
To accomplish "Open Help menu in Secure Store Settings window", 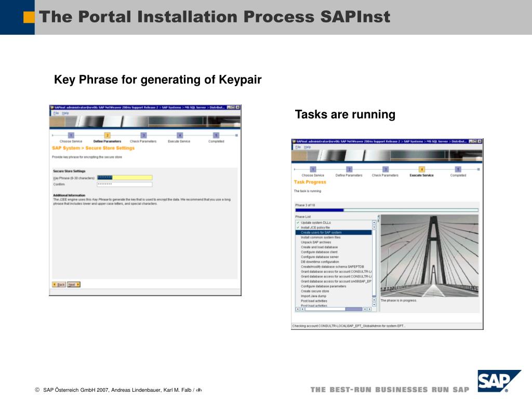I will tap(65, 113).
